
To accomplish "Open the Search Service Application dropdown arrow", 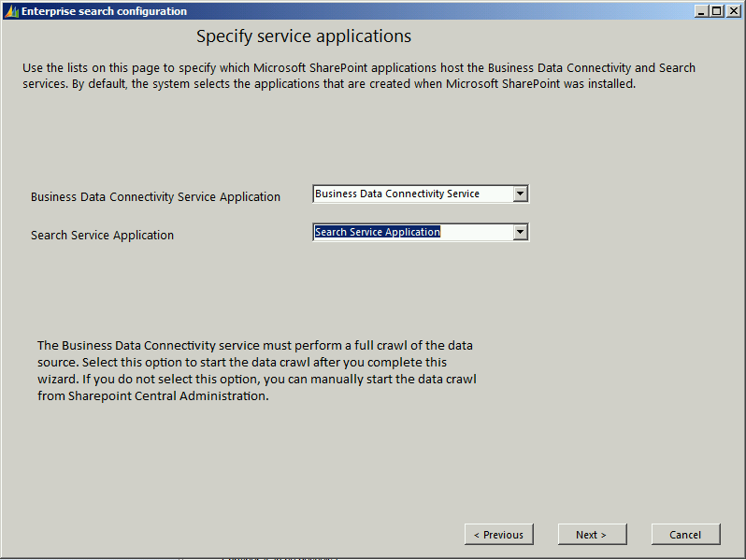I will pos(521,232).
